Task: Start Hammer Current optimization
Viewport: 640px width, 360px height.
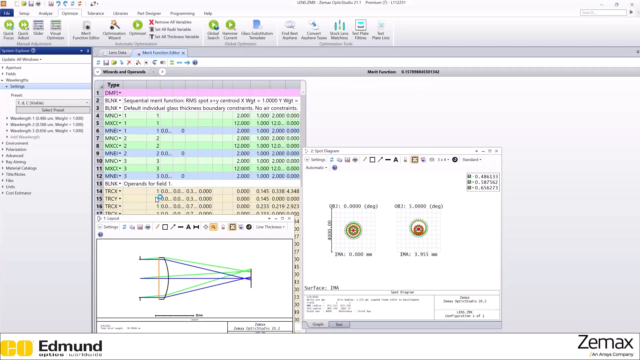Action: tap(230, 30)
